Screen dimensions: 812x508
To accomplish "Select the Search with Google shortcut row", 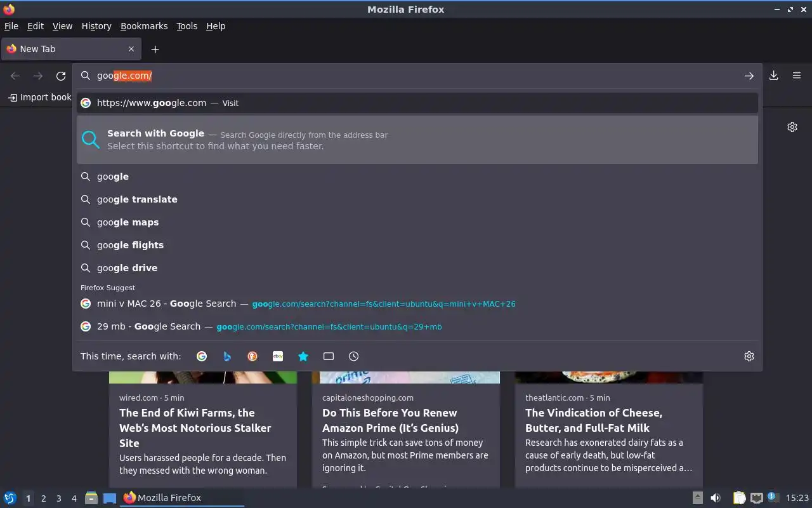I will pos(417,140).
